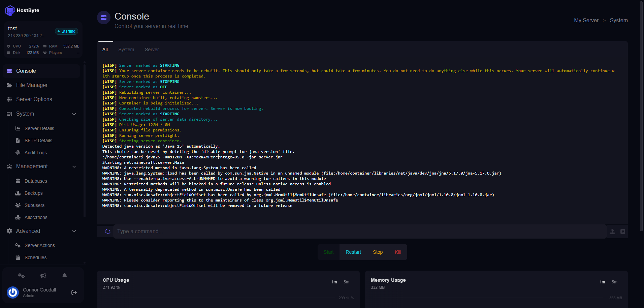Open the Audit Logs menu label
This screenshot has height=308, width=644.
click(36, 153)
